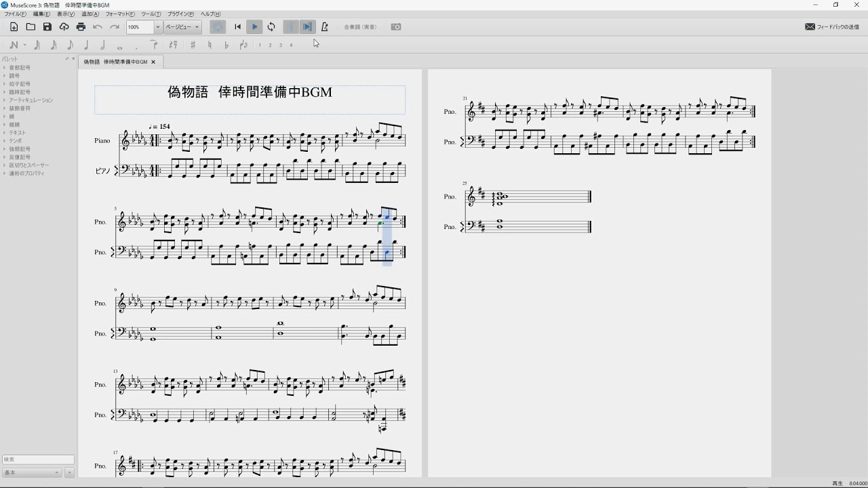Select half note duration
This screenshot has height=488, width=868.
(x=103, y=45)
